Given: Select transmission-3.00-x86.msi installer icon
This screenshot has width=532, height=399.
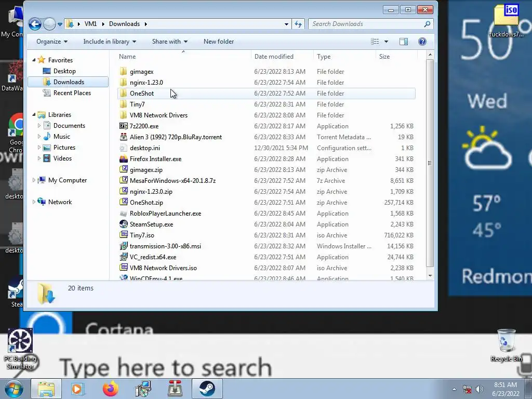Looking at the screenshot, I should click(124, 246).
